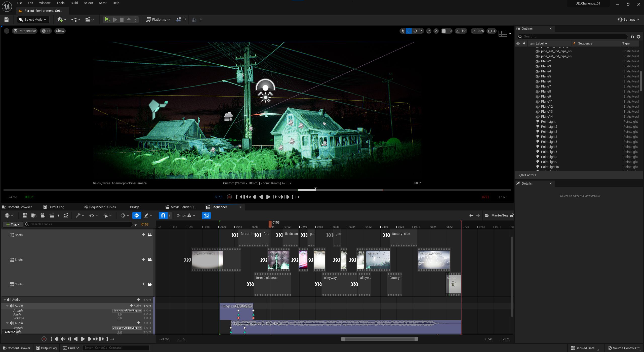
Task: Select the factory_ending shot thumbnail
Action: click(434, 260)
